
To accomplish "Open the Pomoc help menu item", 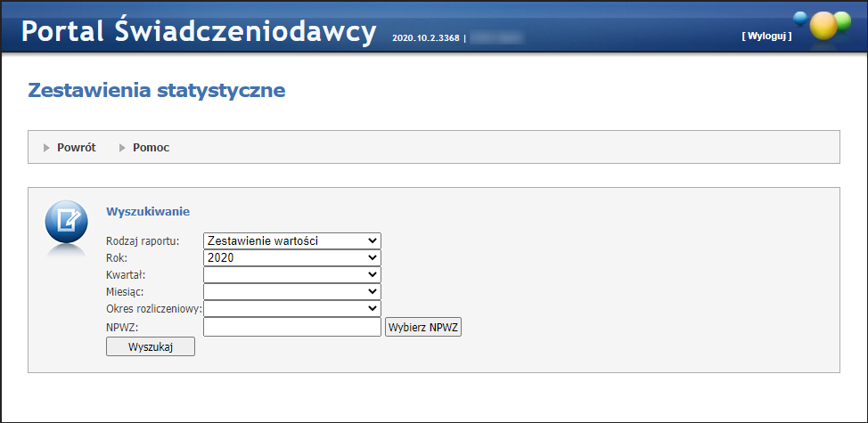I will click(x=151, y=148).
